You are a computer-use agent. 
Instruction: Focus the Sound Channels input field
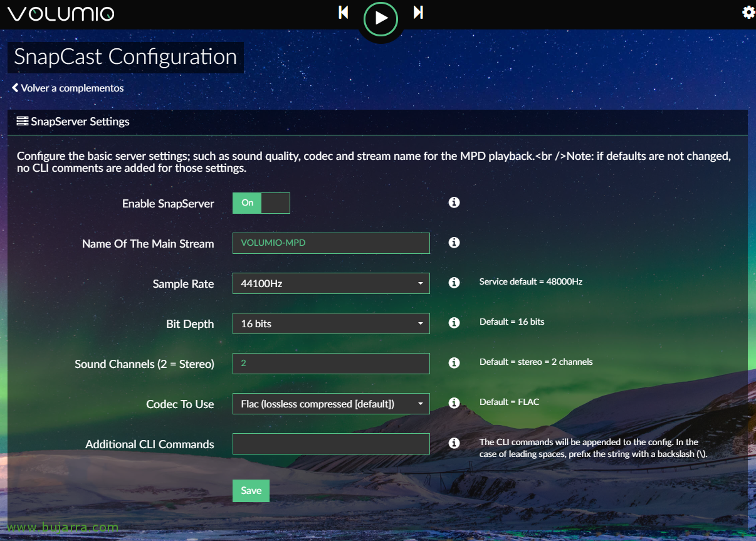pos(331,364)
